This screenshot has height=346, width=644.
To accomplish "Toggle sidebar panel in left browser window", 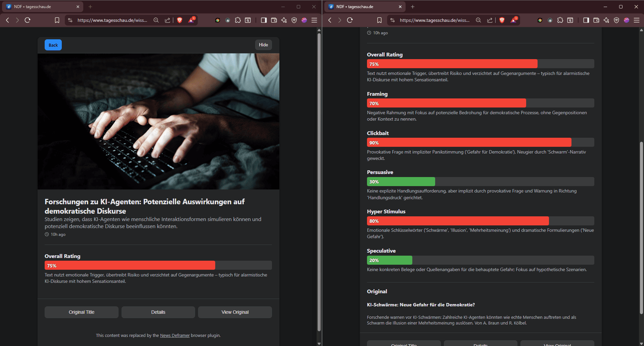I will [264, 20].
